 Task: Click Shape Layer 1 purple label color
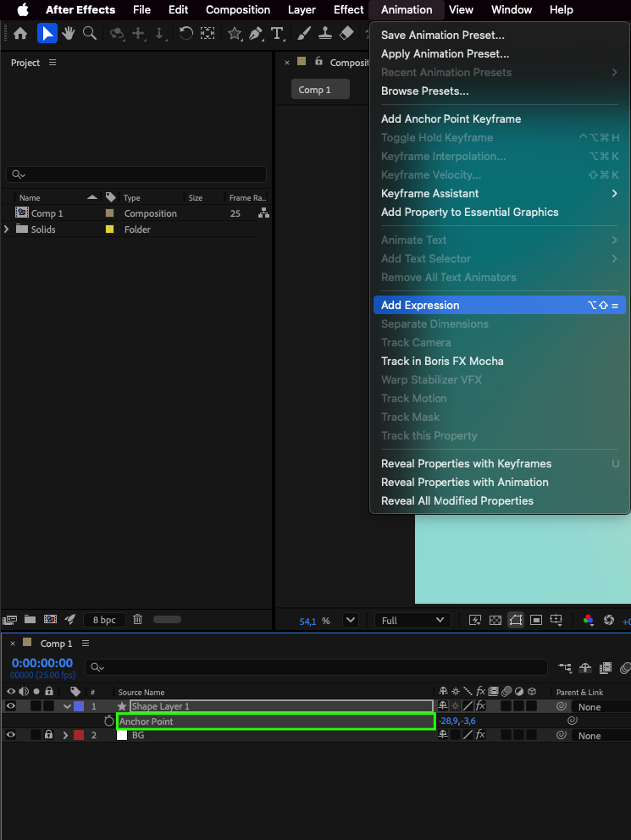tap(79, 706)
